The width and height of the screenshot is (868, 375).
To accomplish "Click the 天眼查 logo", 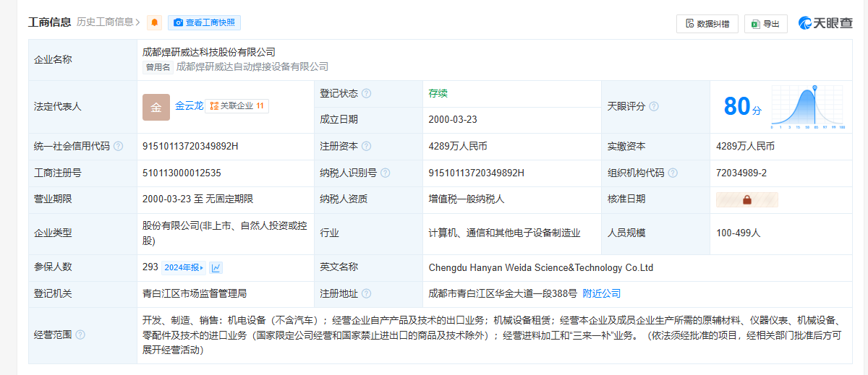I will coord(825,23).
